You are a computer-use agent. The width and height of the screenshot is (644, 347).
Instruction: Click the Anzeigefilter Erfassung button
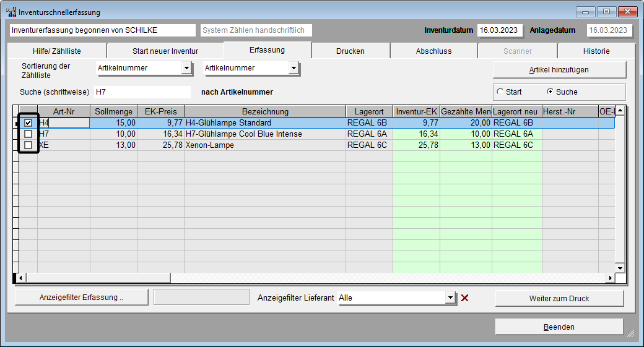[x=81, y=298]
